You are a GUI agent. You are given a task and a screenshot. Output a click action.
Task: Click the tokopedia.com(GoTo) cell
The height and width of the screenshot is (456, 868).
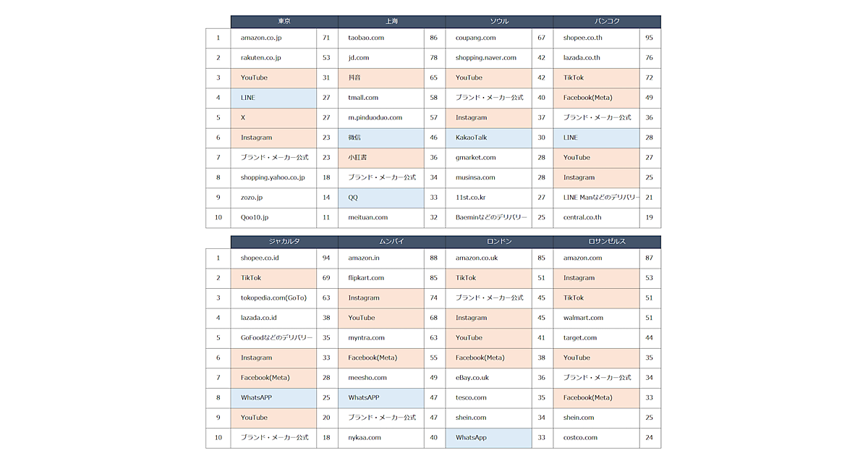(x=273, y=297)
